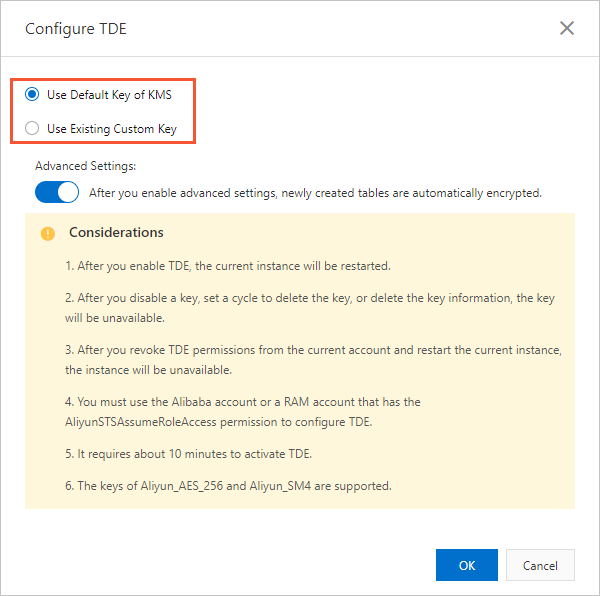600x596 pixels.
Task: Click the newly created tables encrypted description
Action: [x=315, y=193]
